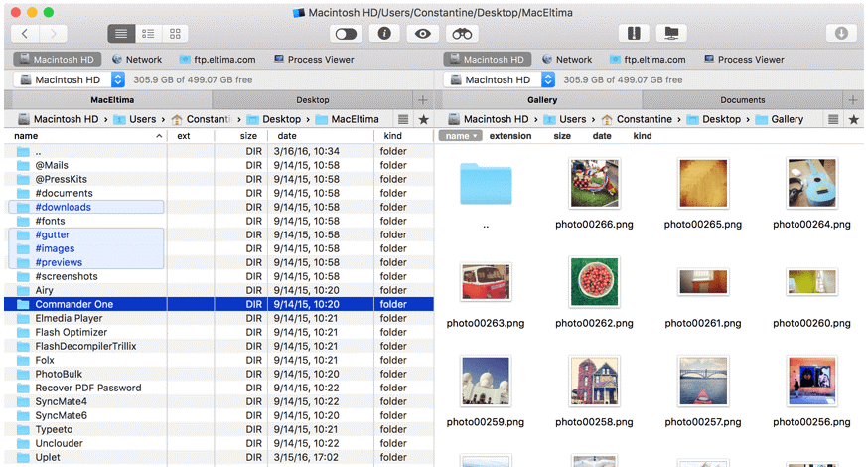
Task: Go back with the left arrow button
Action: [x=27, y=34]
